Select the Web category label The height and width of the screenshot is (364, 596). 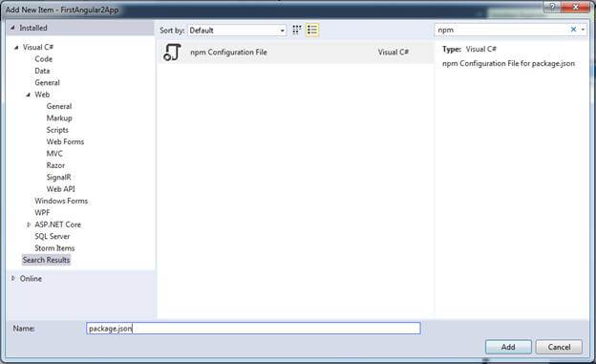(42, 95)
